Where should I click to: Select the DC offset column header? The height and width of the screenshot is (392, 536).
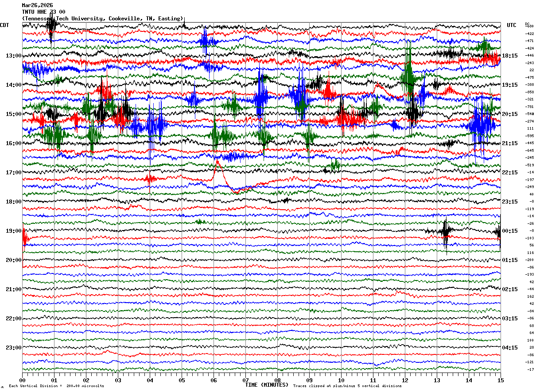point(527,24)
